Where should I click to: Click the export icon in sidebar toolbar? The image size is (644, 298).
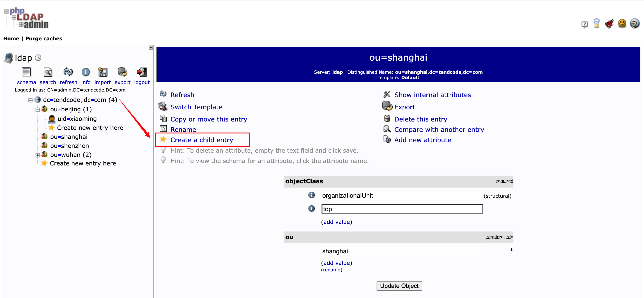(x=122, y=72)
